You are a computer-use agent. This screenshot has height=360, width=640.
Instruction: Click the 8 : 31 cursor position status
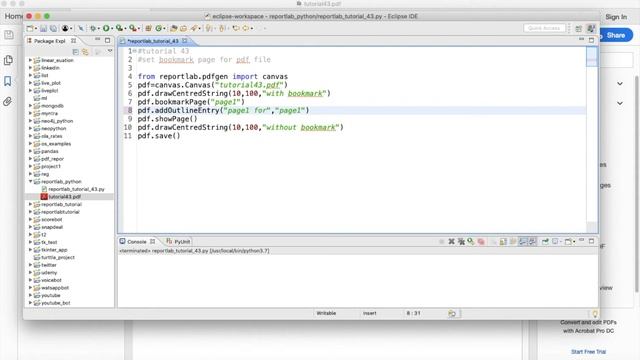413,313
